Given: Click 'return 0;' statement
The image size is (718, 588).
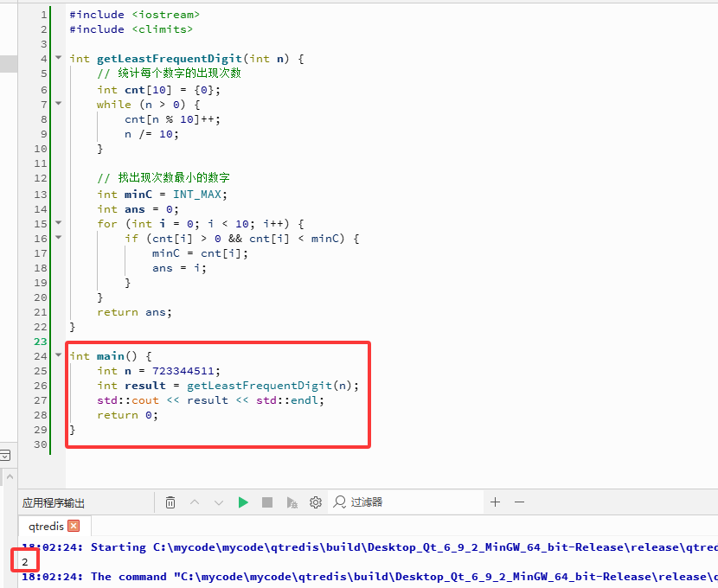Looking at the screenshot, I should point(127,415).
